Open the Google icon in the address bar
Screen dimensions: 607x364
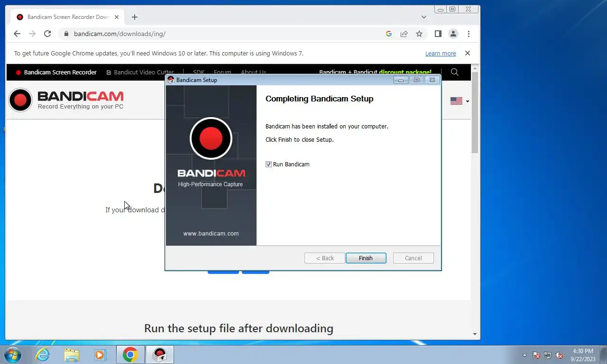pos(389,34)
